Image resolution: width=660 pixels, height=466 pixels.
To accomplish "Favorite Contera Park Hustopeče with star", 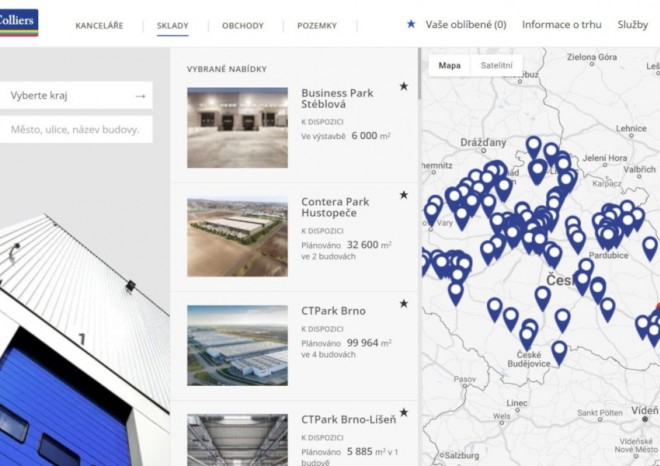I will pyautogui.click(x=404, y=195).
